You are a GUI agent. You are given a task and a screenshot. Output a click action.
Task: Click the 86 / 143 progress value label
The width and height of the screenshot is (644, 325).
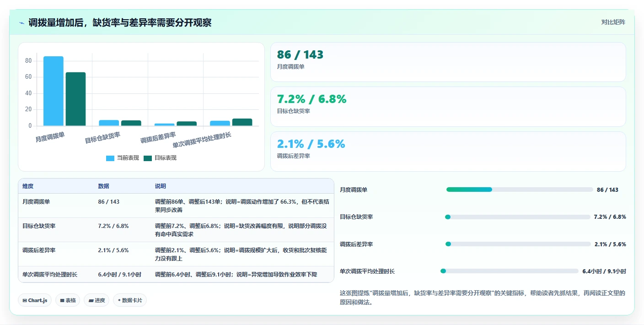(607, 190)
